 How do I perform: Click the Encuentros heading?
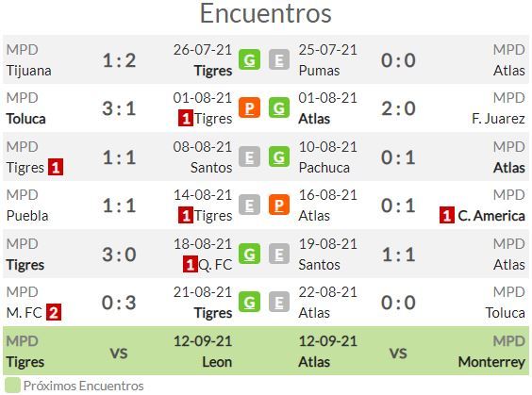point(266,13)
